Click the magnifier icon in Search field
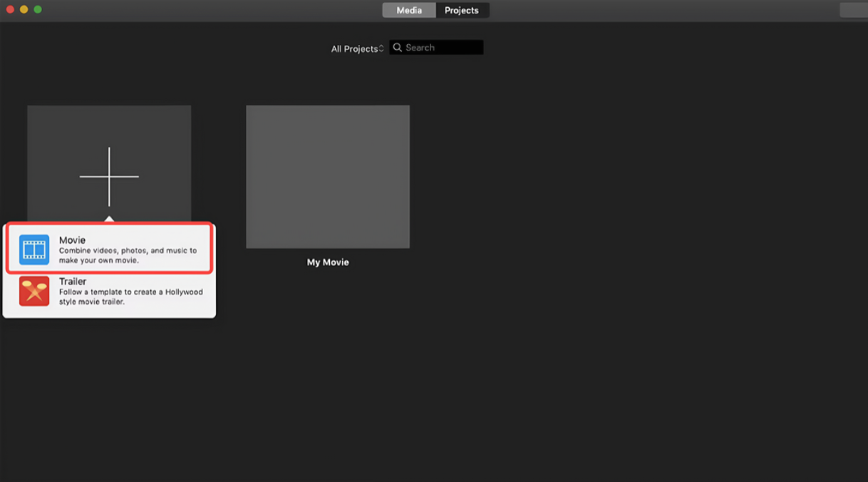This screenshot has height=482, width=868. [398, 48]
